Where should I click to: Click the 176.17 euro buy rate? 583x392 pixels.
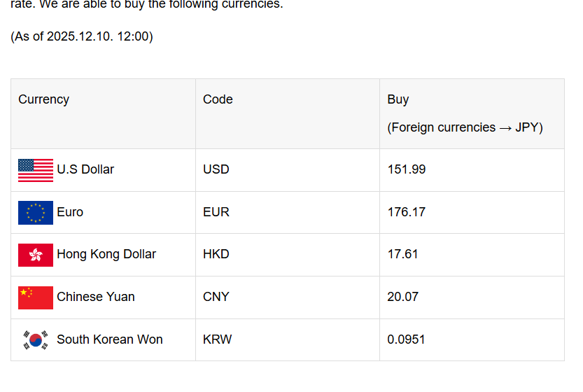(407, 212)
